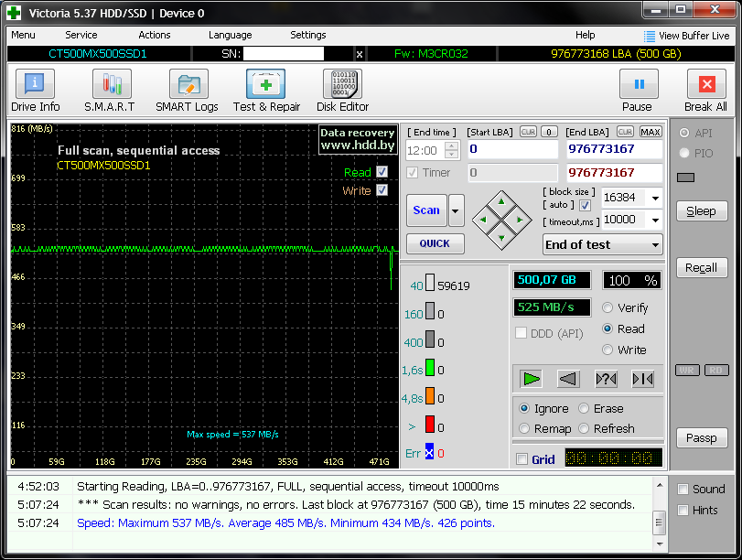
Task: Enable the Grid checkbox
Action: click(x=522, y=458)
